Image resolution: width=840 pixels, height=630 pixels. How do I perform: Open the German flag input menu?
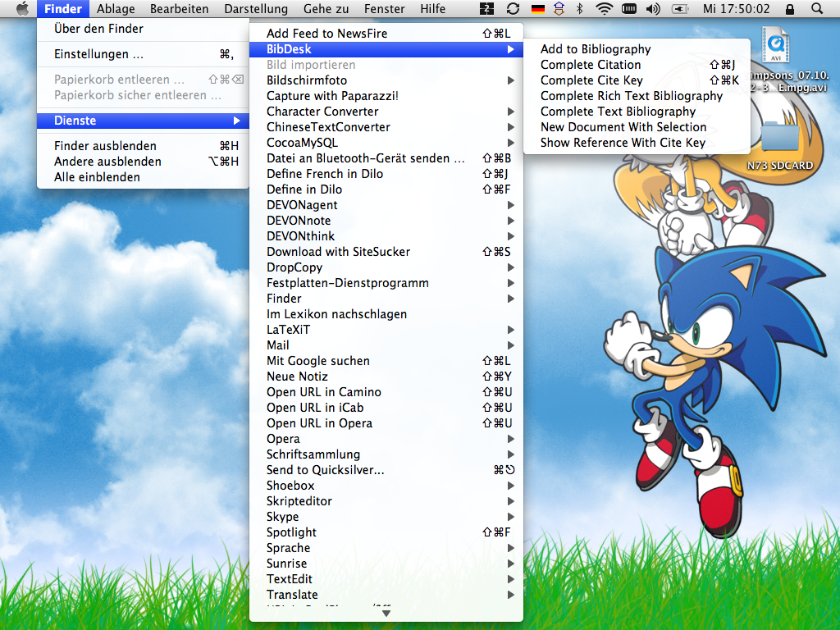coord(537,8)
